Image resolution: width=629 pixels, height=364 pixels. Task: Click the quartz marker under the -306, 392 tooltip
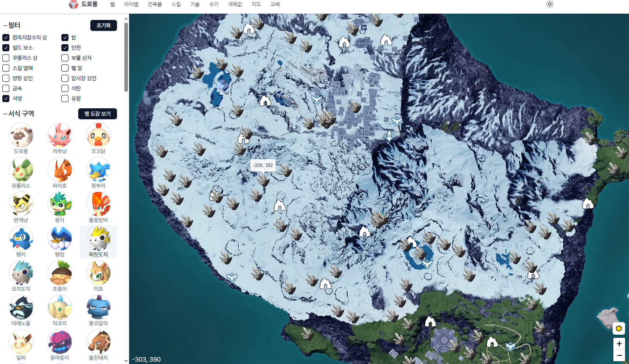[x=263, y=180]
